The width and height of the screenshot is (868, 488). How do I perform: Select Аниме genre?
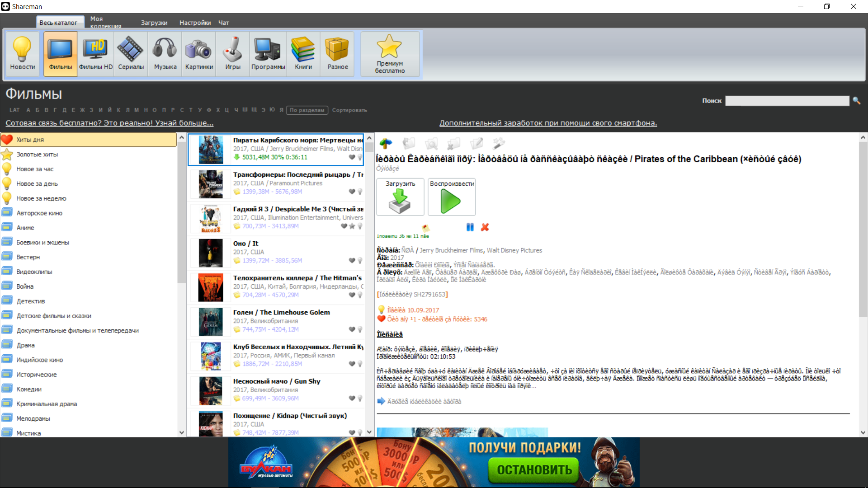(x=89, y=228)
